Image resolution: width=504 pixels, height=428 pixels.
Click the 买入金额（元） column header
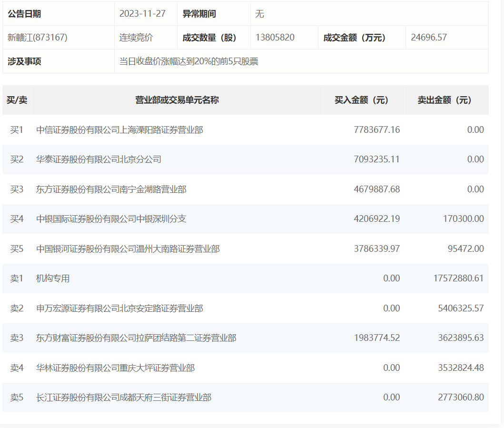[364, 100]
